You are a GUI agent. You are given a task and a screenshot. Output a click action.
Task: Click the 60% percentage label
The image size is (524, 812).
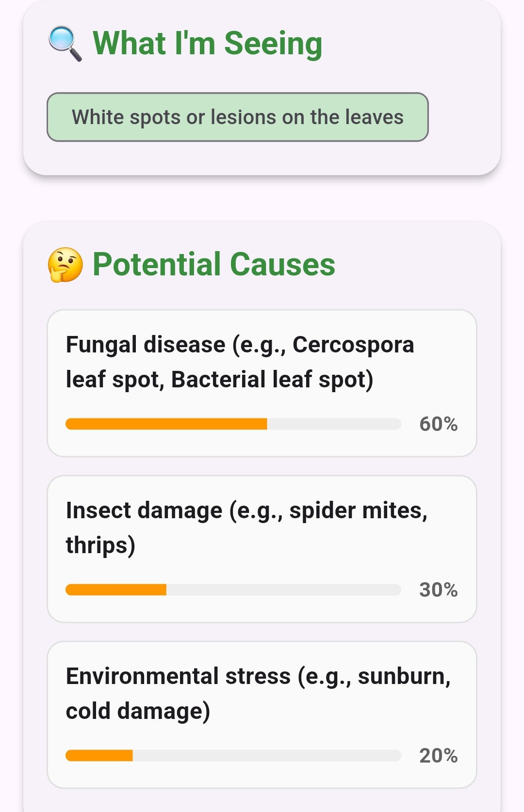439,424
